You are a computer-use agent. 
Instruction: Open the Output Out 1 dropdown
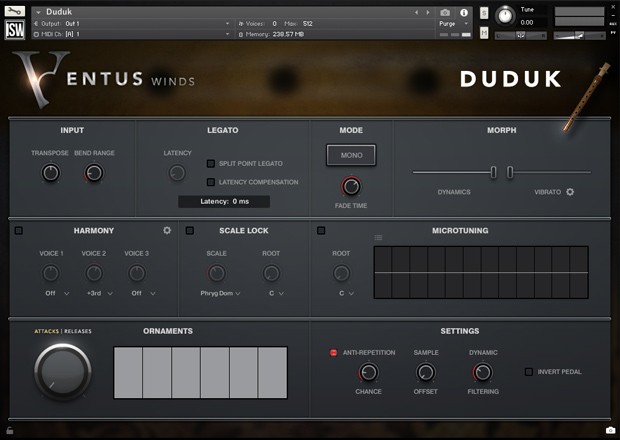click(x=132, y=24)
